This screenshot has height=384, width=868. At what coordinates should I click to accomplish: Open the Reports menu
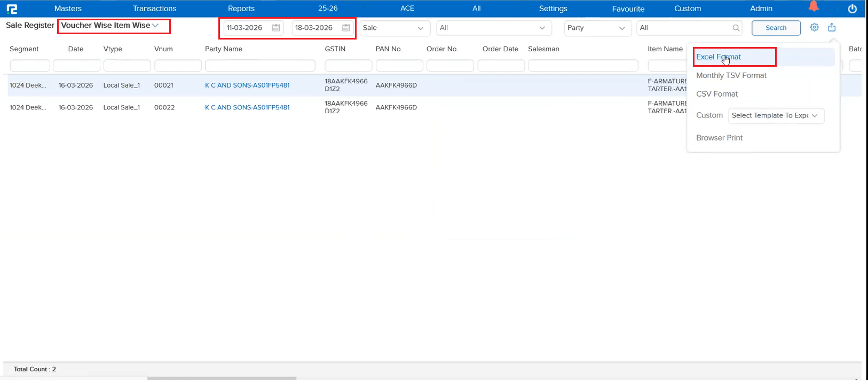point(241,9)
